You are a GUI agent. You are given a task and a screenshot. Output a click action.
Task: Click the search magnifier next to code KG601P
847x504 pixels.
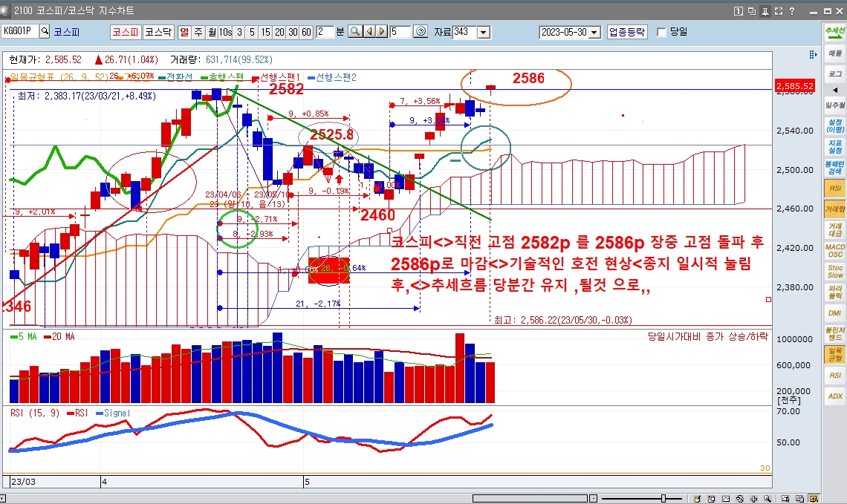pos(45,32)
